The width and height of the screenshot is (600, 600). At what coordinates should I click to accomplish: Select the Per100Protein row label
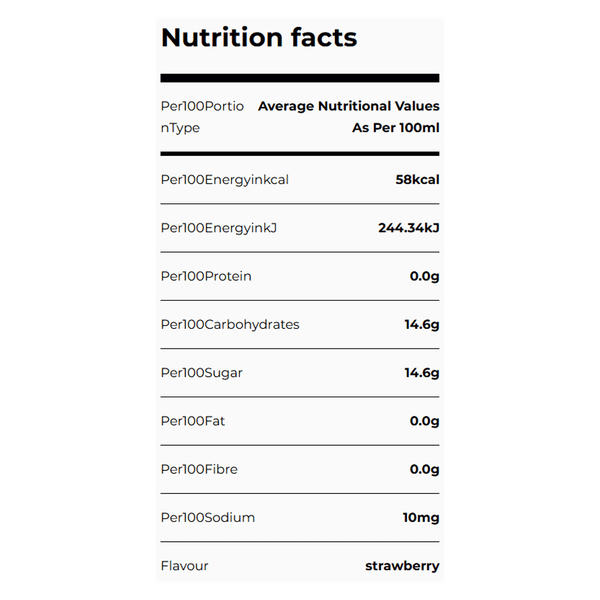pyautogui.click(x=206, y=276)
